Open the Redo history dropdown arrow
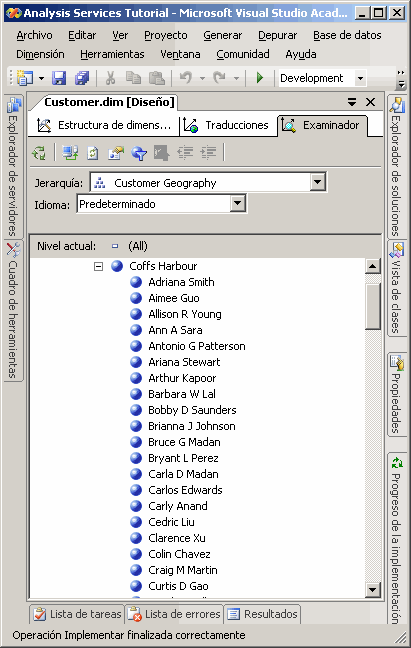Viewport: 411px width, 648px height. point(236,78)
